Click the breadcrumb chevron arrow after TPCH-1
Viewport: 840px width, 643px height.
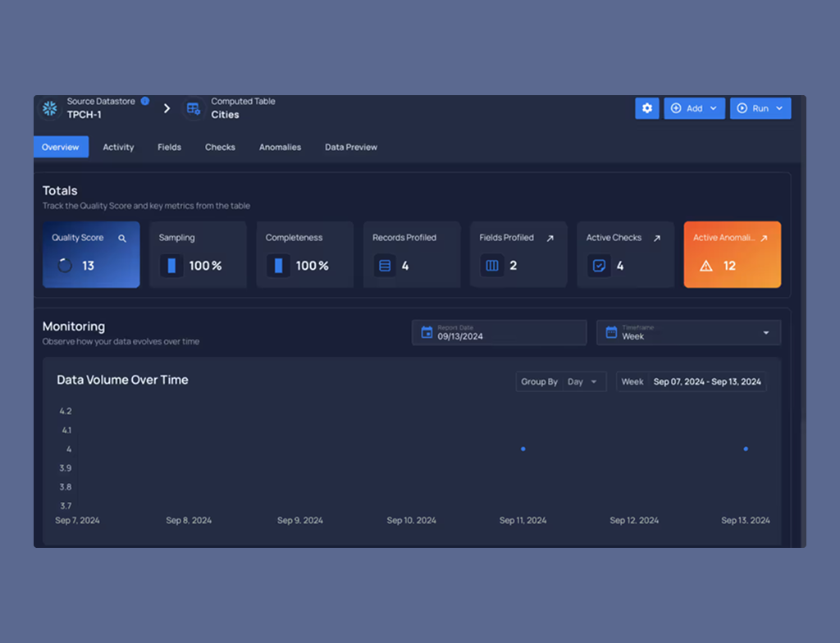[x=167, y=108]
